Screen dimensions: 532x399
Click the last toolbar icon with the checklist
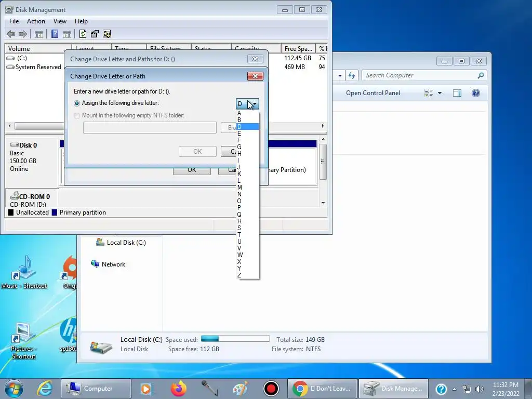click(107, 34)
